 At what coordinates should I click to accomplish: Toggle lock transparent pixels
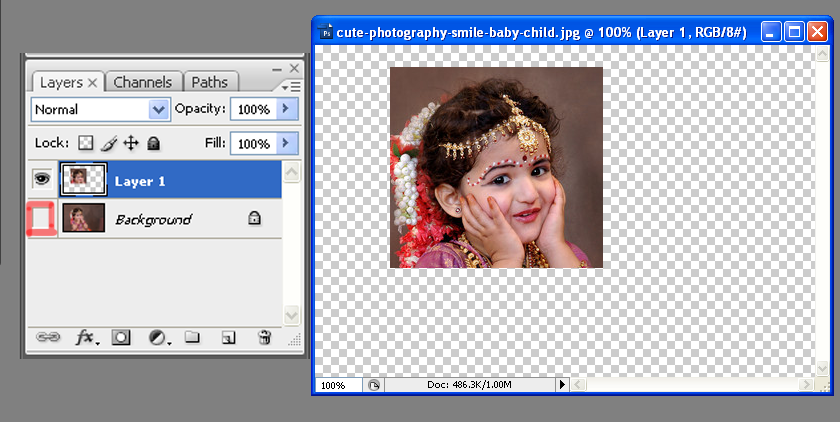coord(86,144)
